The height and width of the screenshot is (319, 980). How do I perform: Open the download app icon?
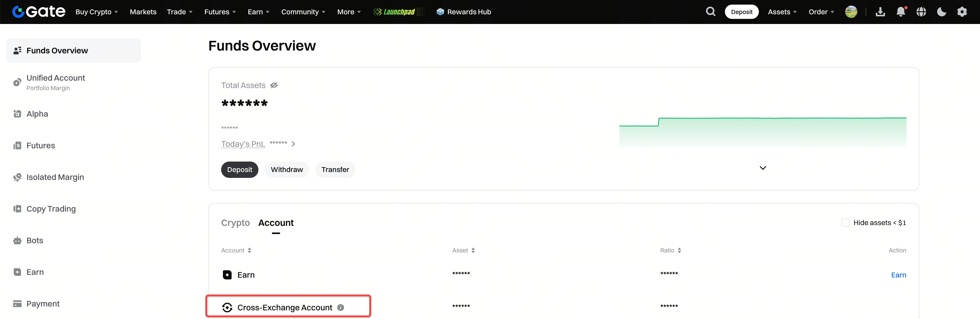click(x=880, y=12)
